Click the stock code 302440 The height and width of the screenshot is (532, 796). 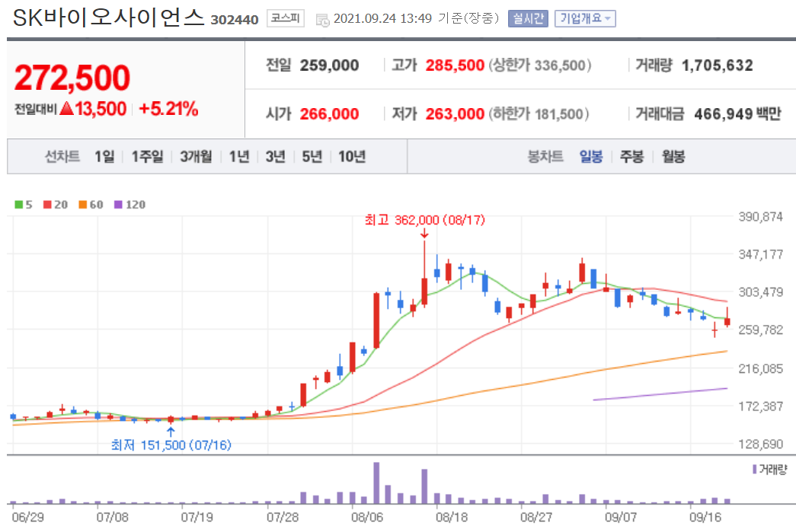point(235,20)
